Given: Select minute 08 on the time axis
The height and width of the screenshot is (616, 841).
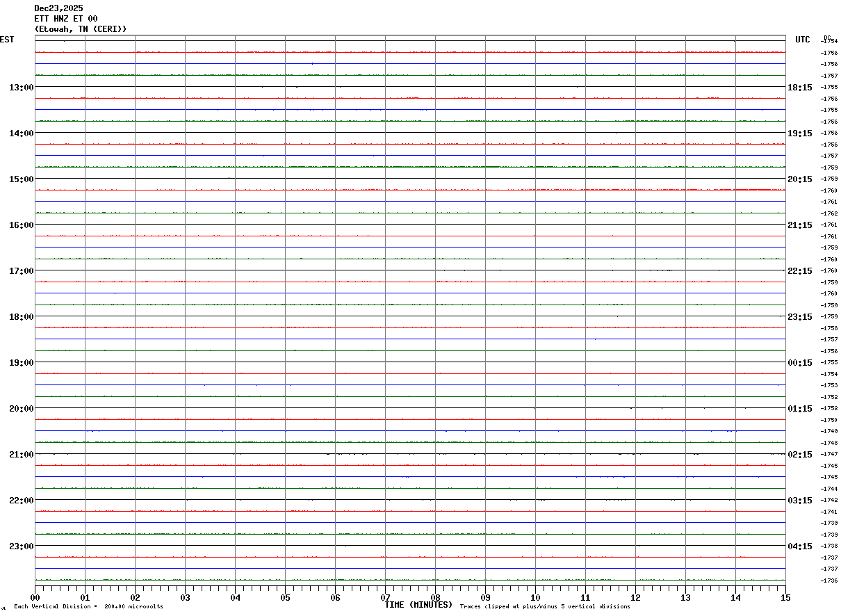Looking at the screenshot, I should point(436,597).
